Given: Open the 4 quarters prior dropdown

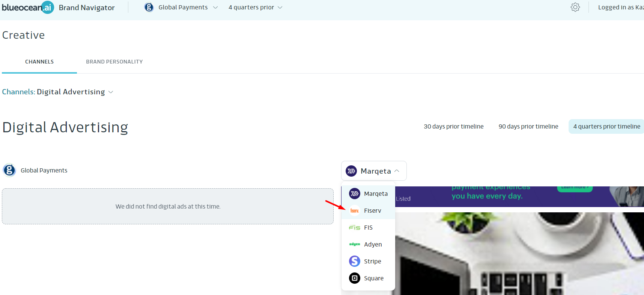Looking at the screenshot, I should [255, 7].
